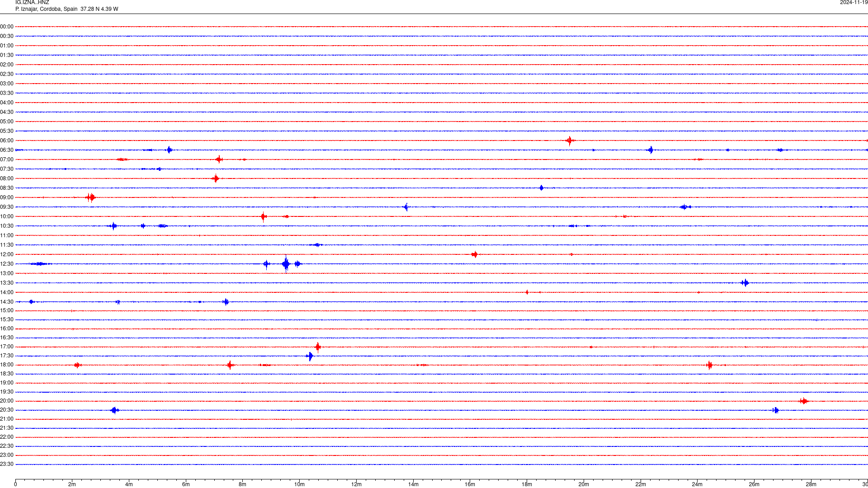Click the 4m tick on time axis
This screenshot has width=868, height=488.
coord(129,484)
